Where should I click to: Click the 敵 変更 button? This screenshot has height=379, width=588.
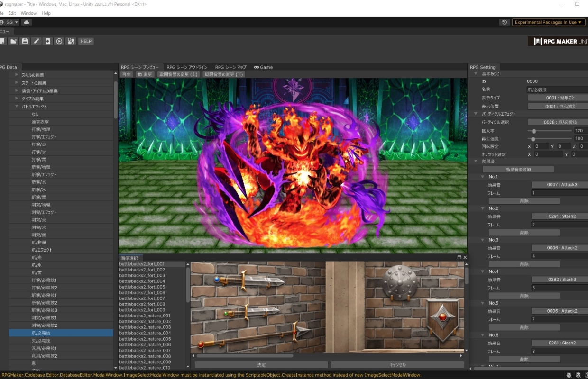[145, 74]
